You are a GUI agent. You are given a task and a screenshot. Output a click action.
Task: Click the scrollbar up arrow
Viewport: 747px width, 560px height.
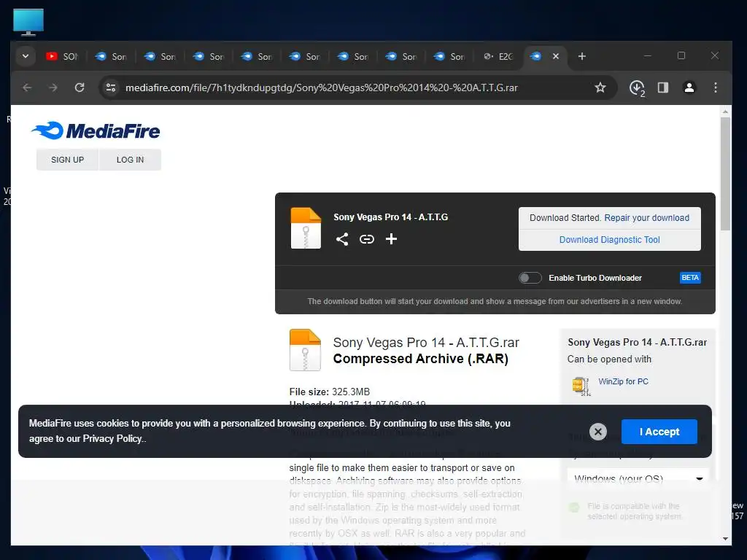tap(725, 112)
